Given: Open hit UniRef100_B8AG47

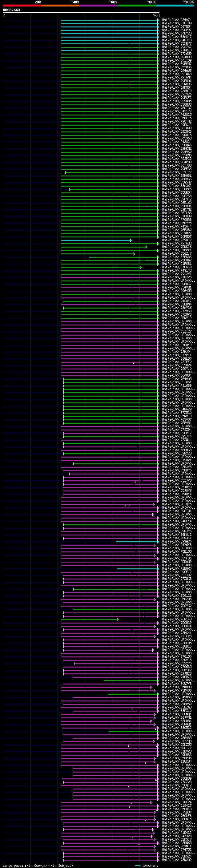Looking at the screenshot, I should click(176, 37).
